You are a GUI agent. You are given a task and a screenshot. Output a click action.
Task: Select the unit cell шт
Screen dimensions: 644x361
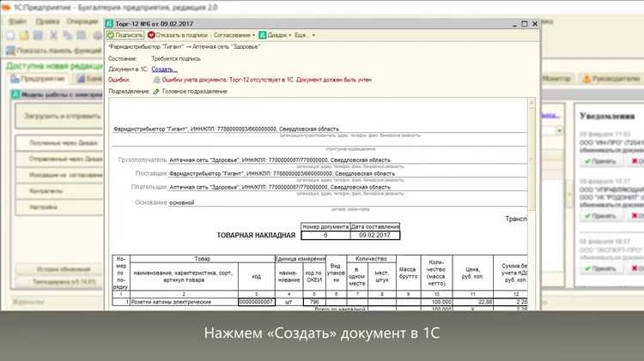tap(289, 302)
